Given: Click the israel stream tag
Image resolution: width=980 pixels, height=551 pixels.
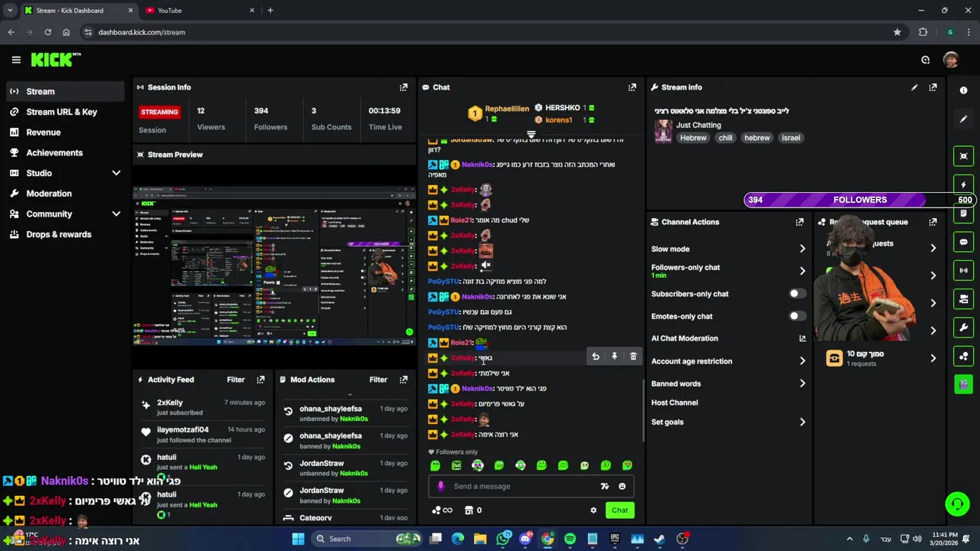Looking at the screenshot, I should point(791,138).
